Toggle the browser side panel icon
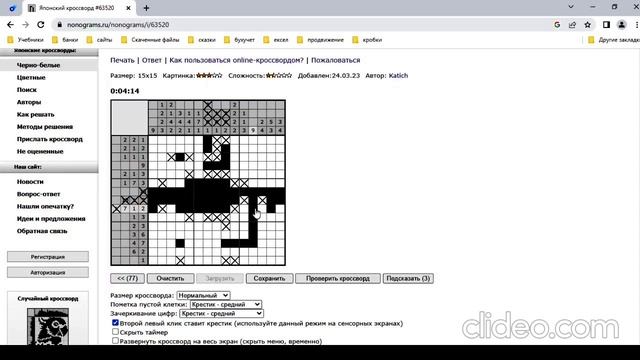640x360 pixels. pyautogui.click(x=606, y=25)
